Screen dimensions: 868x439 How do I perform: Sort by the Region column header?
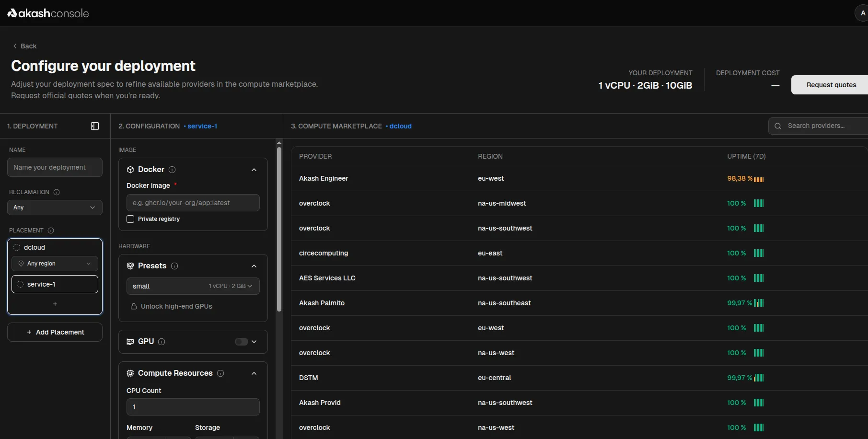[490, 156]
